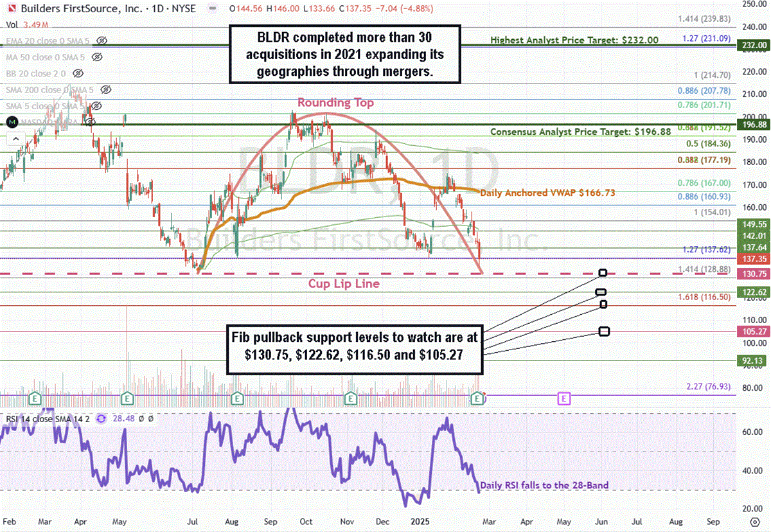Click the green M icon beside NASDAQ
Viewport: 771px width, 532px height.
[11, 121]
